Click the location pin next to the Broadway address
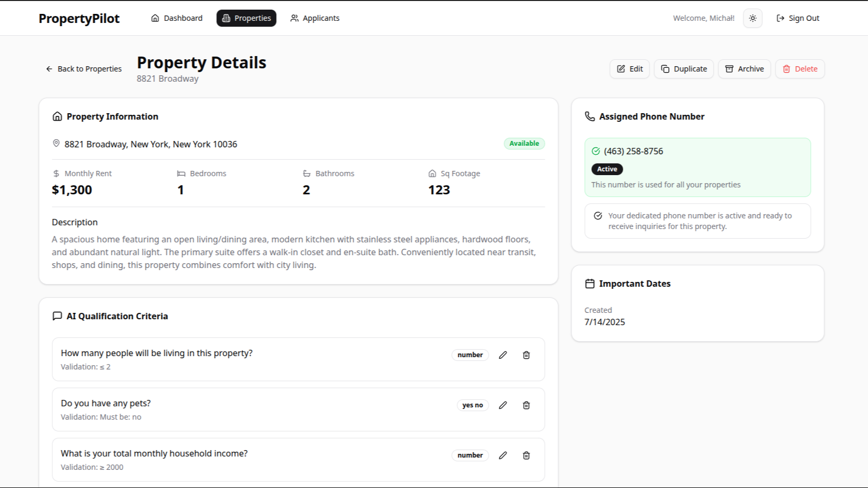The height and width of the screenshot is (488, 868). point(57,143)
